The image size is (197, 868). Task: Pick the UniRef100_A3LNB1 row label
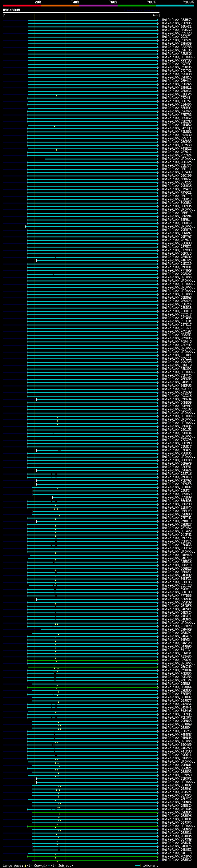(176, 131)
